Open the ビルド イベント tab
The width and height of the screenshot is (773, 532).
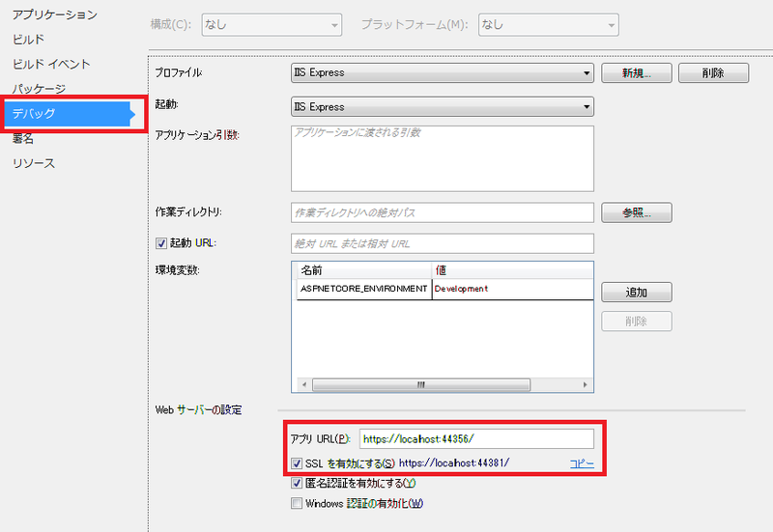[x=51, y=64]
